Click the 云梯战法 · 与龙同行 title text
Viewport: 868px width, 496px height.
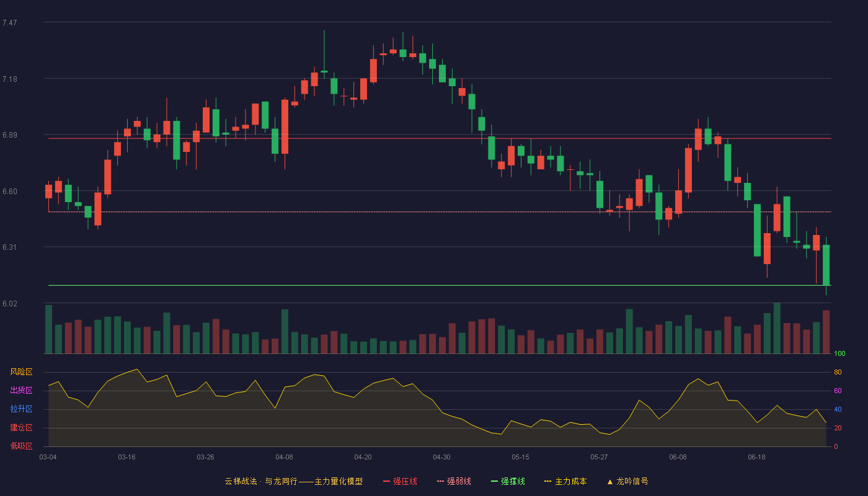click(x=260, y=481)
